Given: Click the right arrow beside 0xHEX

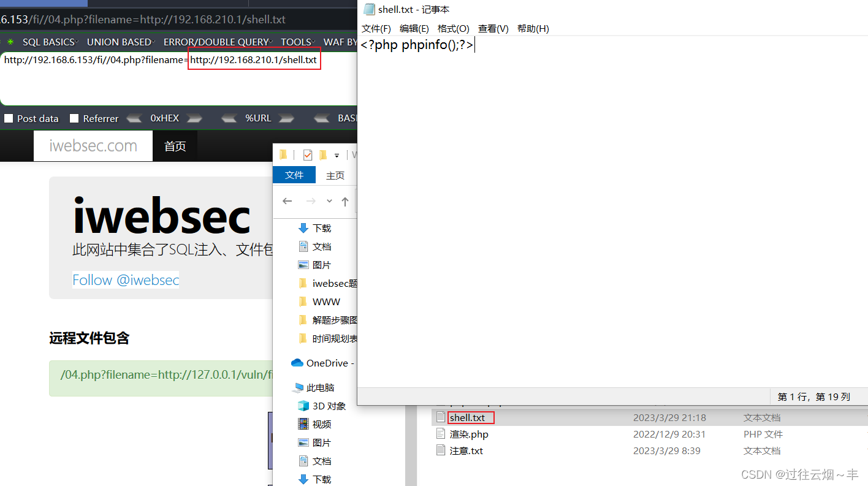Looking at the screenshot, I should pos(194,119).
